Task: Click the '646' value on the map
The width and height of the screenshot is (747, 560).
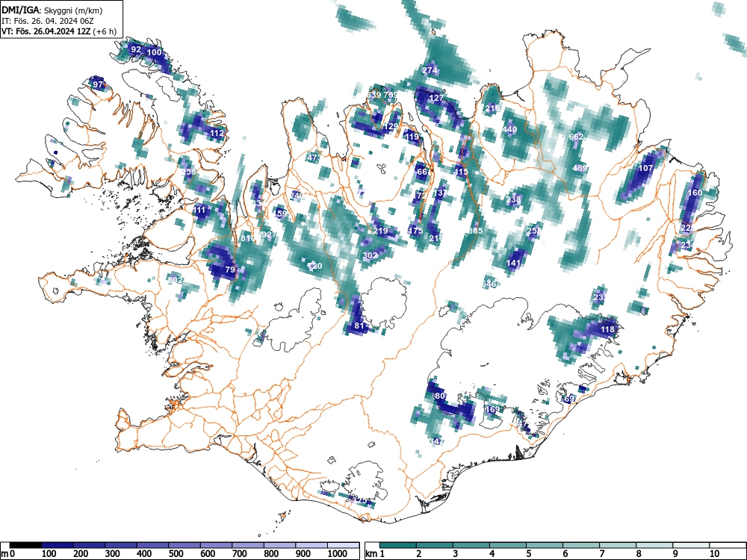Action: (x=489, y=284)
